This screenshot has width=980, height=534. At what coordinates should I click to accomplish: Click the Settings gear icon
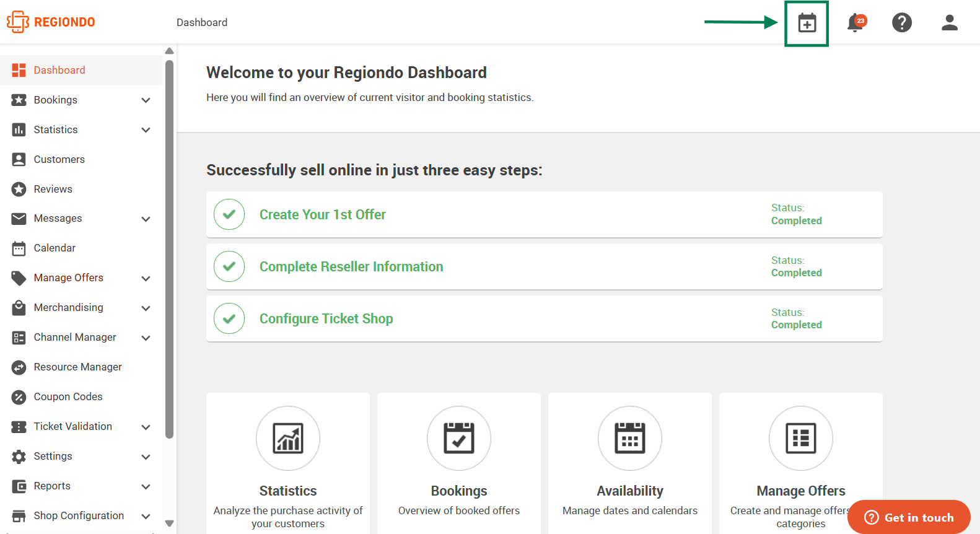(x=19, y=457)
